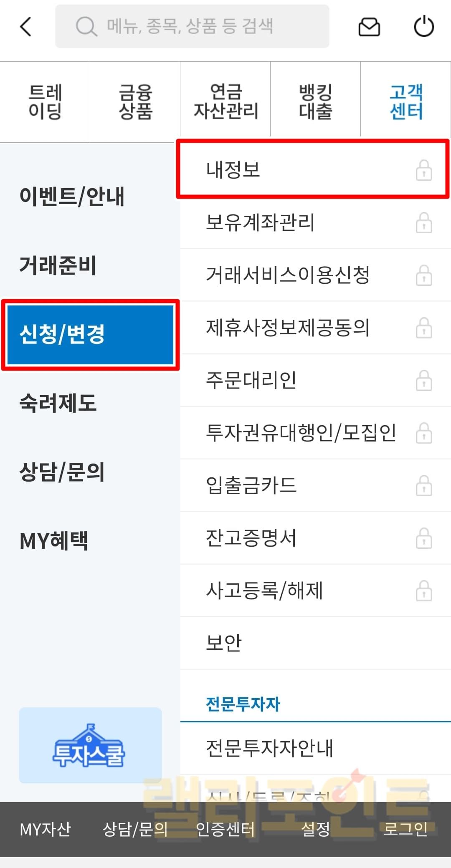Switch to the 트레이딩 tab

[45, 102]
